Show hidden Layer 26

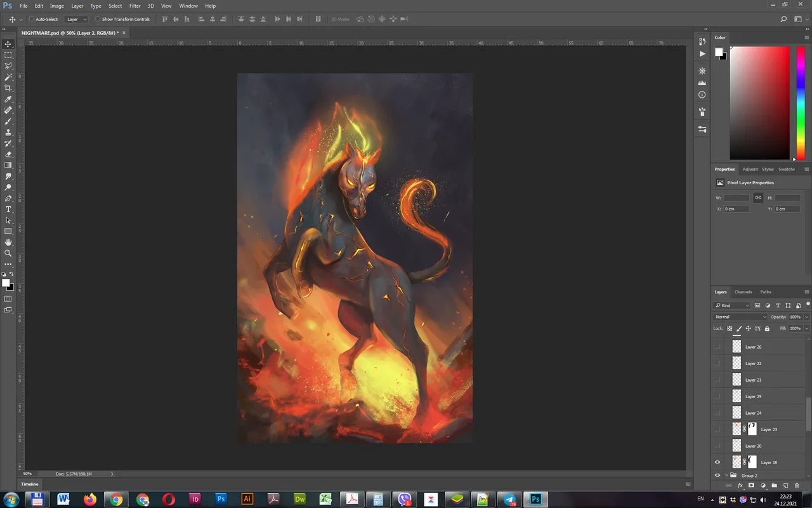717,347
